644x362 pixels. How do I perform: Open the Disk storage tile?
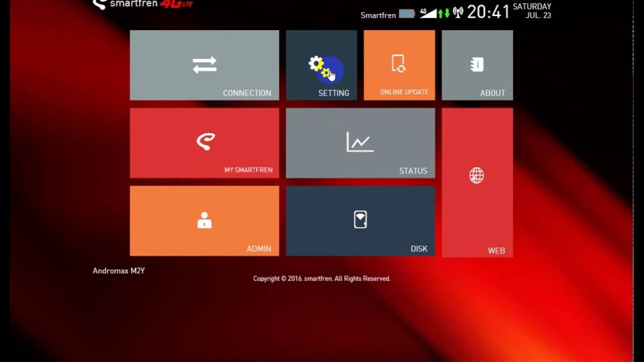tap(360, 221)
